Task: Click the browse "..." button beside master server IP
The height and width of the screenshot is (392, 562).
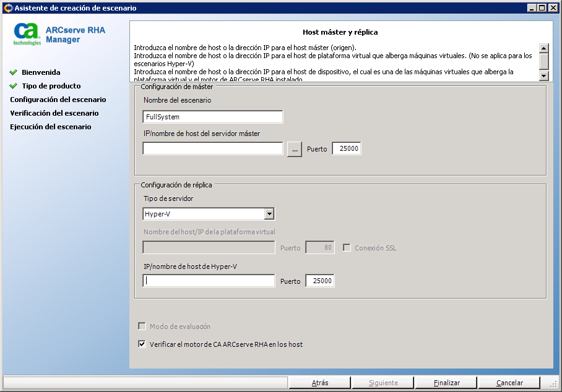Action: tap(295, 148)
